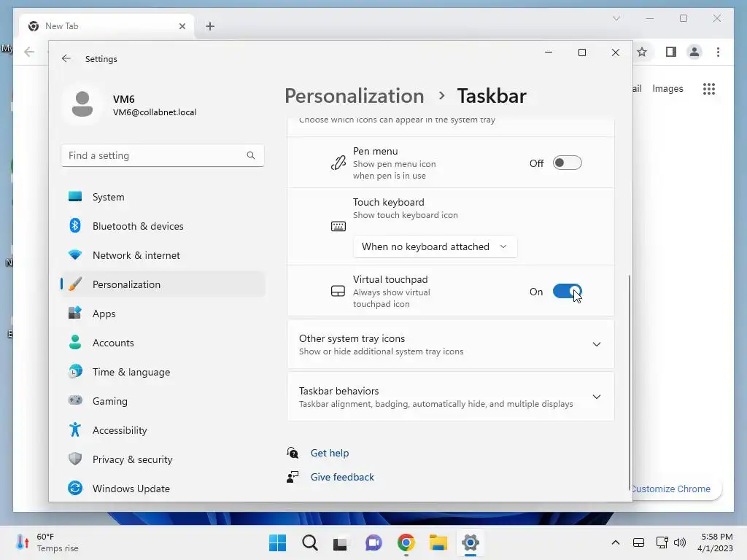The width and height of the screenshot is (747, 560).
Task: Open weather widget showing 60°F
Action: [x=47, y=542]
